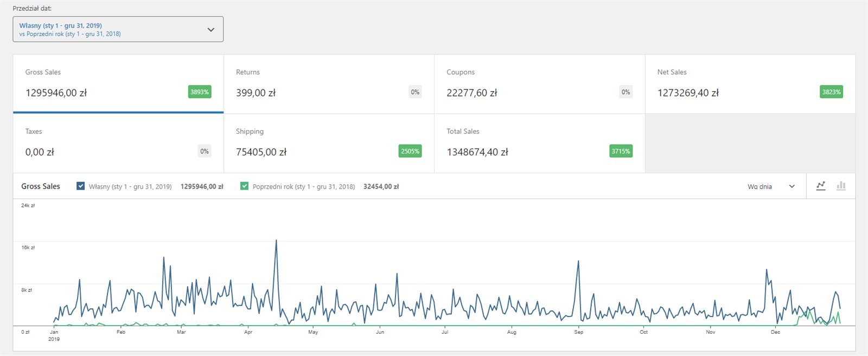Click the 3823% Net Sales change badge

(x=831, y=92)
